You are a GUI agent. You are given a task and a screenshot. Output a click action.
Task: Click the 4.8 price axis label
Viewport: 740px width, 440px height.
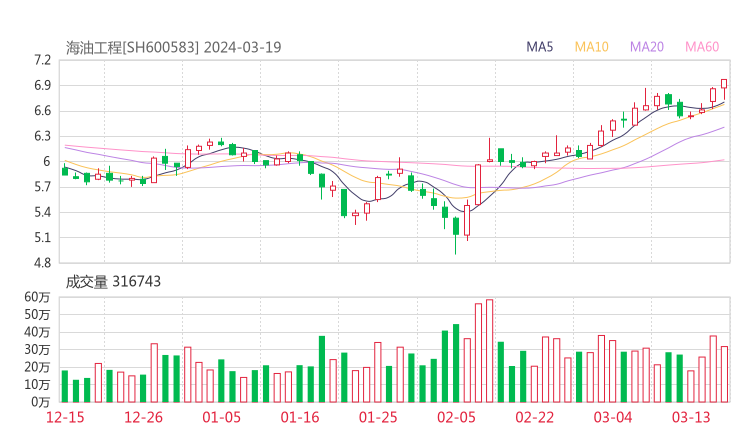42,263
